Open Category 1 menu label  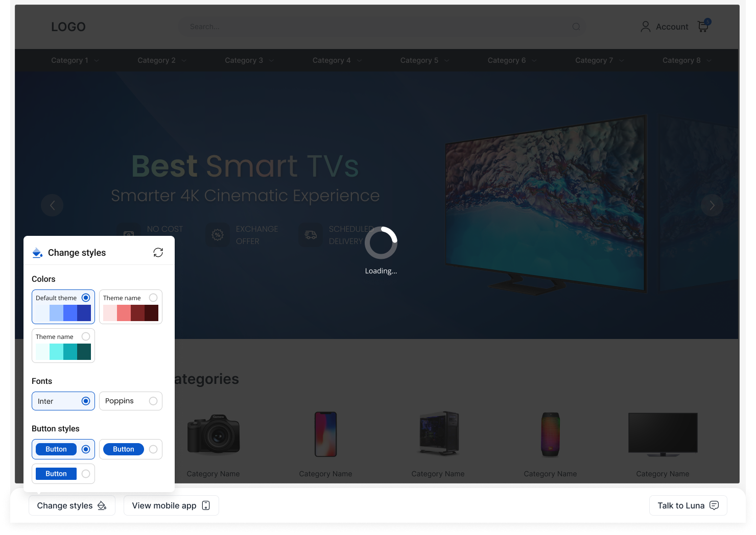pyautogui.click(x=69, y=60)
